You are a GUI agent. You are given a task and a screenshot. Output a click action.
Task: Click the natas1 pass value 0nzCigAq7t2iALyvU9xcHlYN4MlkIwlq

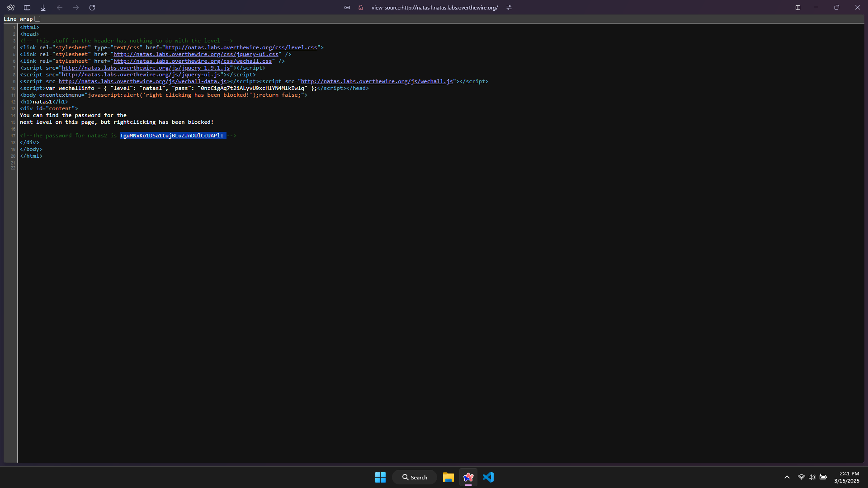[252, 88]
